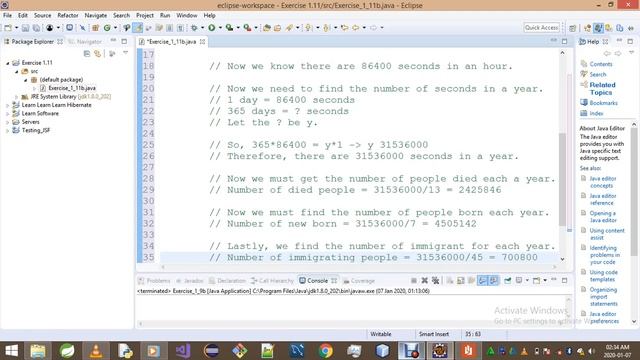Click the Save All toolbar icon

pos(36,28)
